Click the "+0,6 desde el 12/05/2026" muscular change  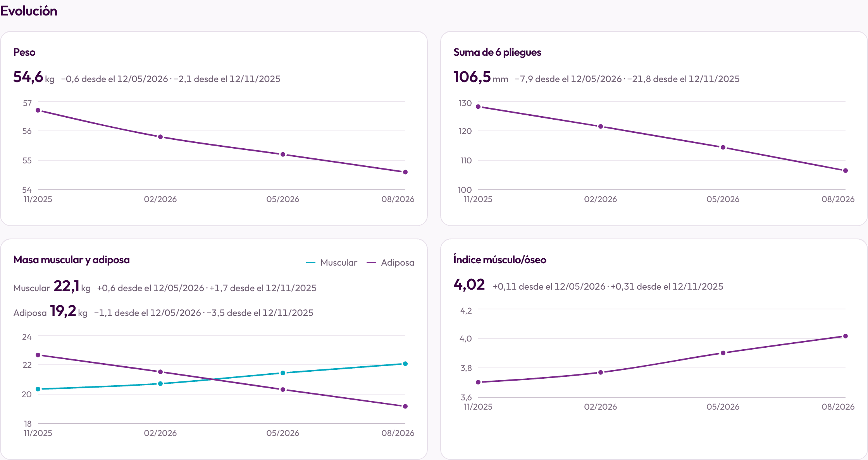[150, 288]
